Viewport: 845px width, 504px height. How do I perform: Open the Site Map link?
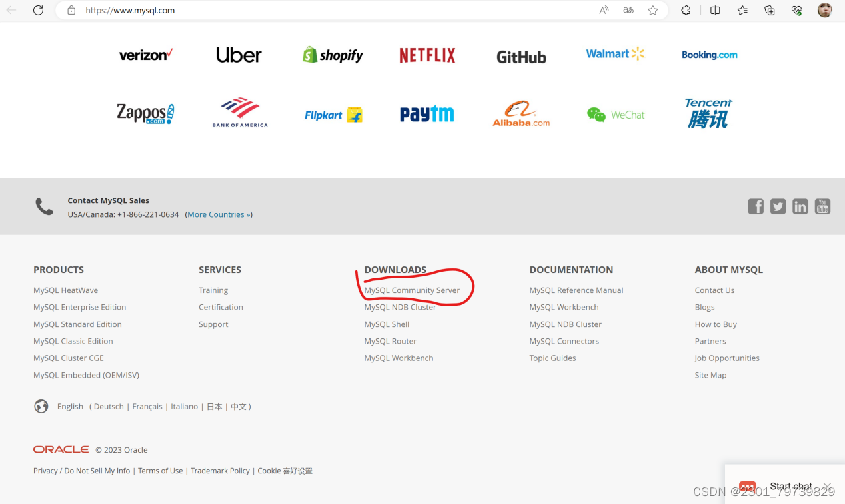(x=710, y=375)
